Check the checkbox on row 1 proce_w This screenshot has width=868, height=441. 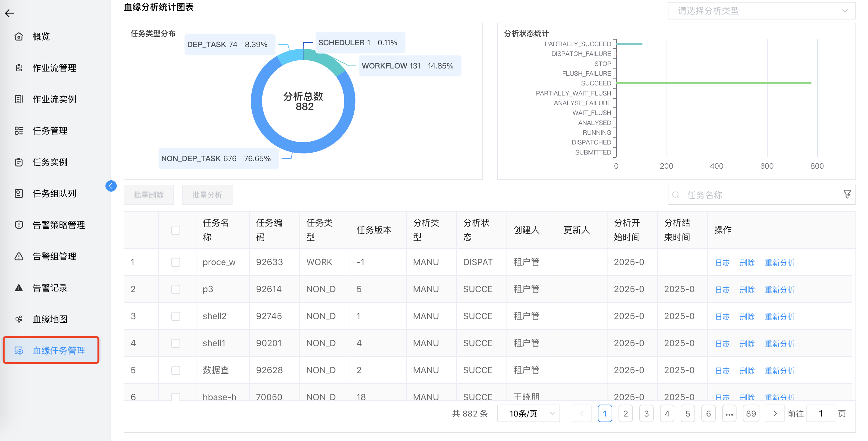pos(175,262)
